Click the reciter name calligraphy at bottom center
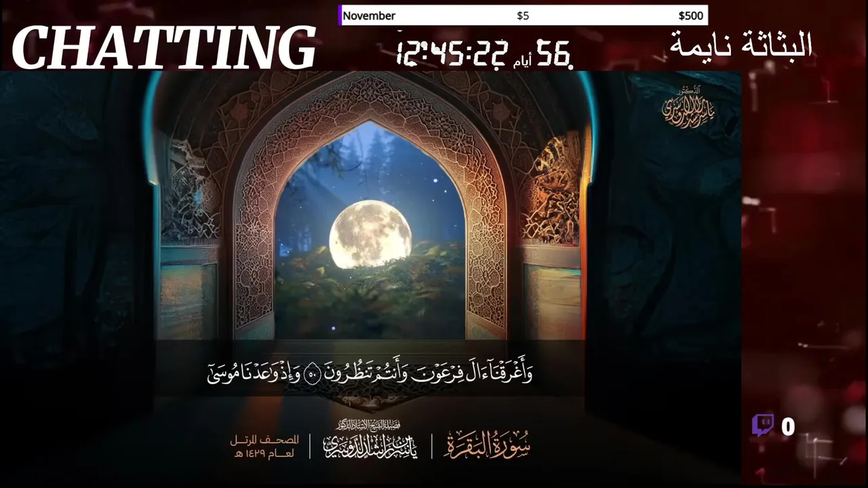The height and width of the screenshot is (488, 868). tap(370, 441)
